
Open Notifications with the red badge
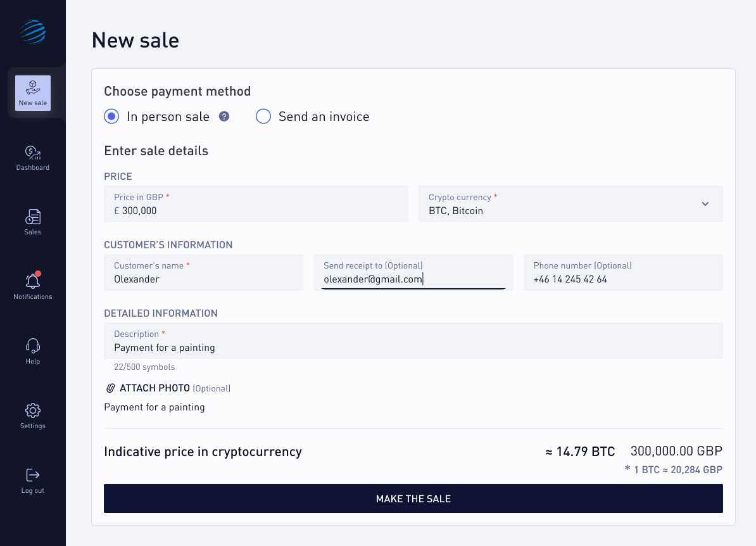[32, 282]
